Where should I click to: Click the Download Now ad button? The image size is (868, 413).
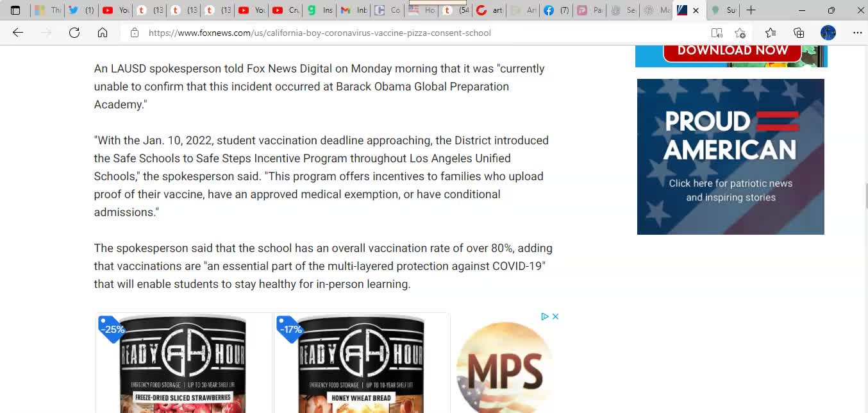click(733, 51)
